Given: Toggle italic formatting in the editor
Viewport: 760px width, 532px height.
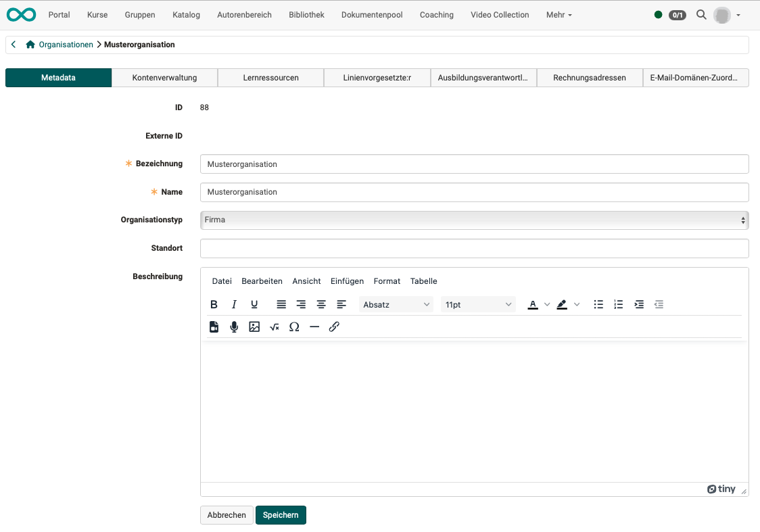Looking at the screenshot, I should click(x=234, y=304).
